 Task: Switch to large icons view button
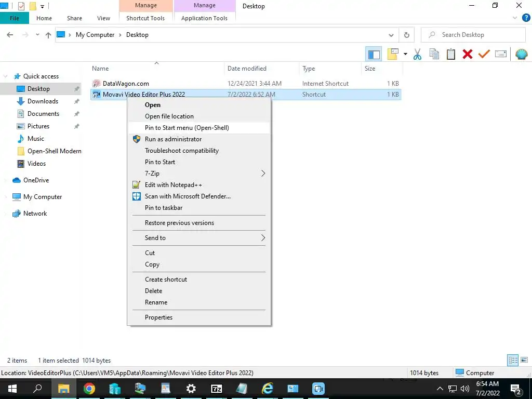click(x=524, y=360)
